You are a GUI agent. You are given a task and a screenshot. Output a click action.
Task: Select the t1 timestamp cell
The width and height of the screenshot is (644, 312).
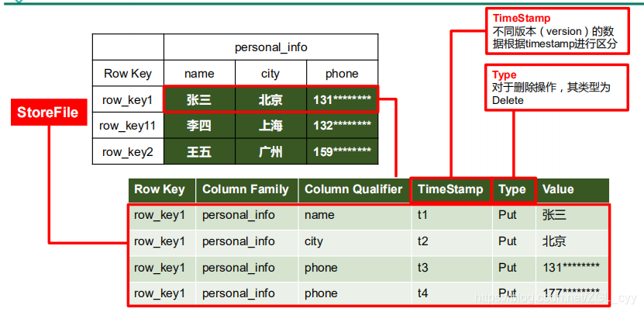pyautogui.click(x=452, y=216)
